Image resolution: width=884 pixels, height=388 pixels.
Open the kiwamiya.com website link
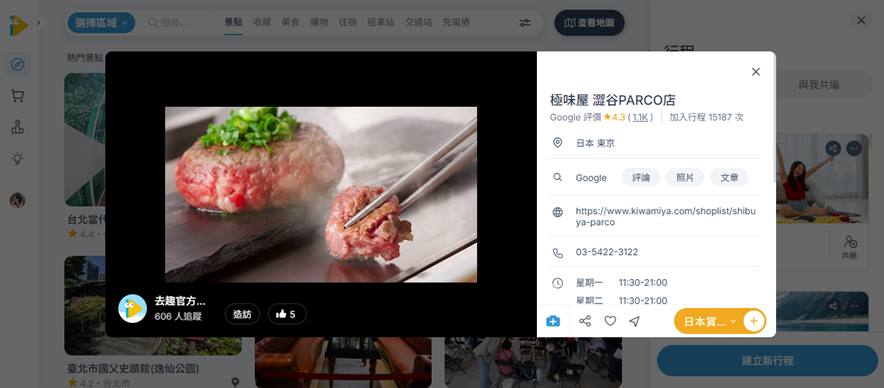coord(665,217)
